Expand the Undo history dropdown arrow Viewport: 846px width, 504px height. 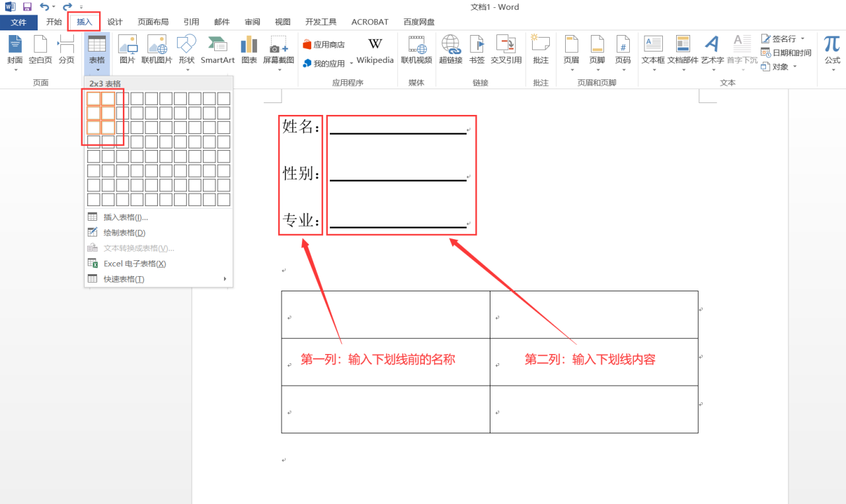(54, 7)
